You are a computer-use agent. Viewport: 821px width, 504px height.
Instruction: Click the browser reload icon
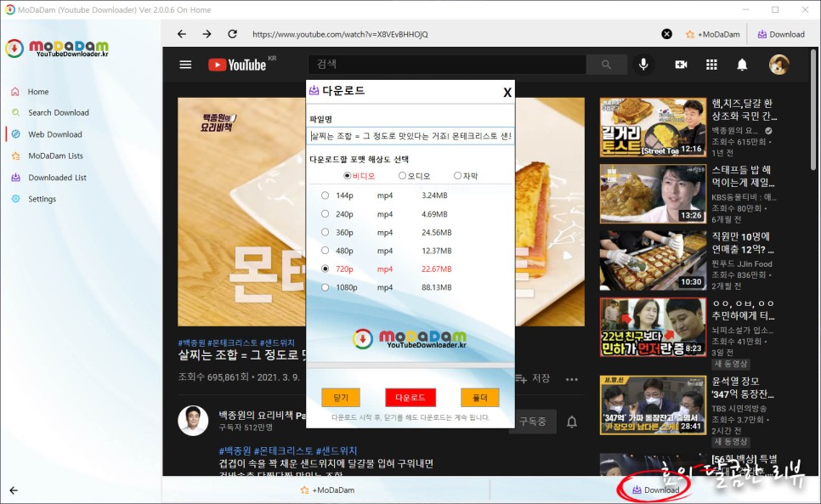(231, 34)
